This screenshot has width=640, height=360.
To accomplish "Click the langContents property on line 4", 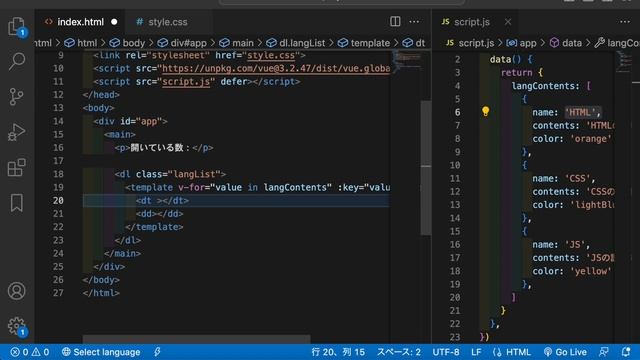I will (544, 86).
